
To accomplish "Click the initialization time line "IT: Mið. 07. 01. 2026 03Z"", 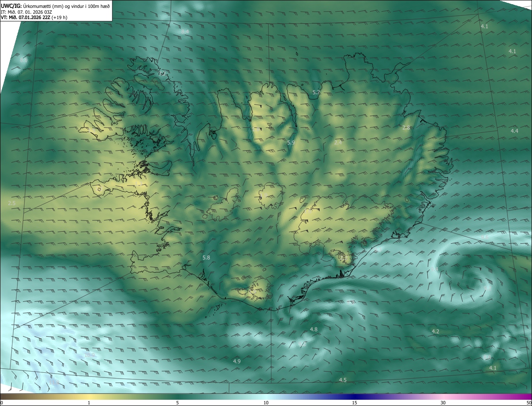I will coord(26,12).
